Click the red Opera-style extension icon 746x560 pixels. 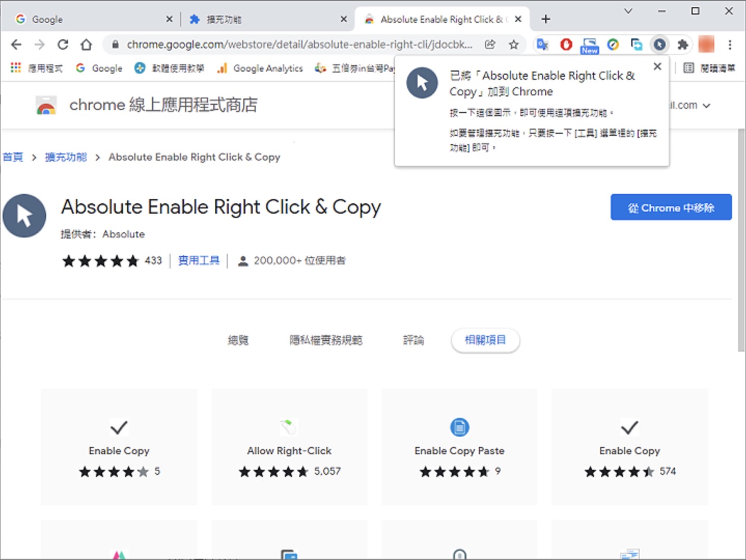click(566, 45)
